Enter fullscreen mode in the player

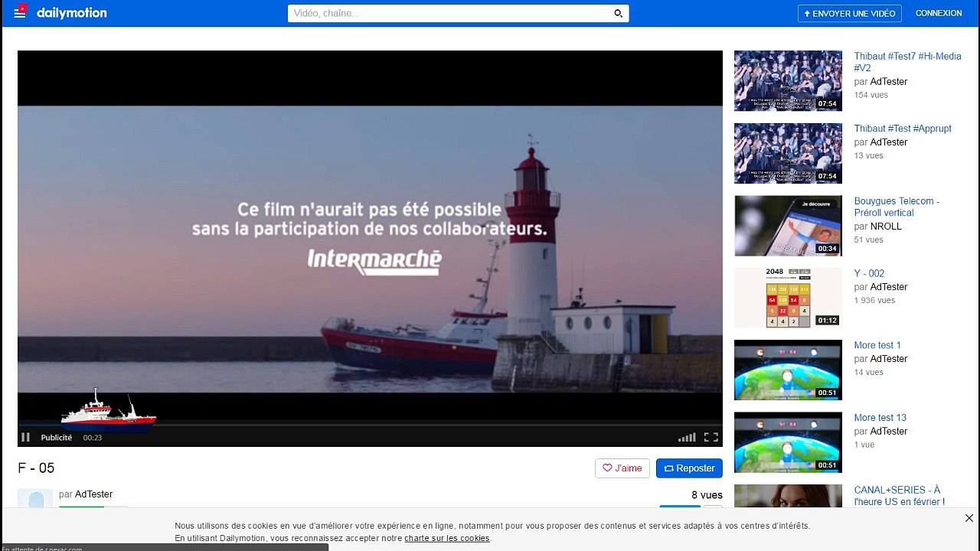[711, 437]
